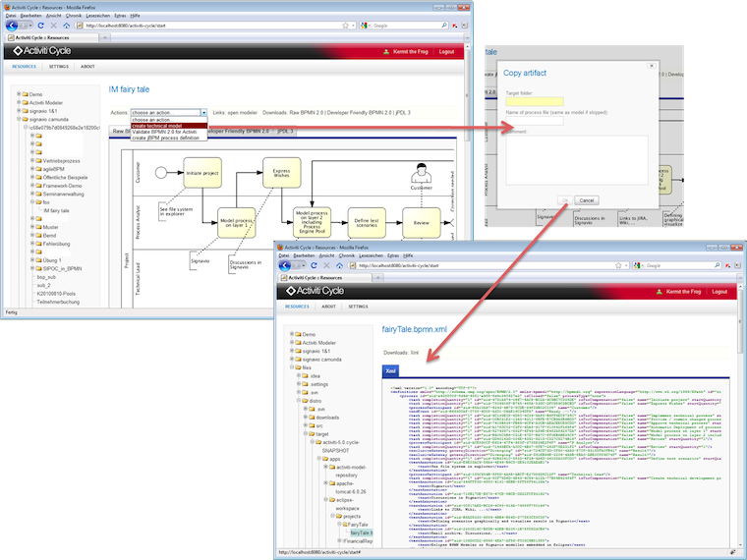Open ABOUT navigation in lower window
The image size is (747, 560).
coord(328,307)
